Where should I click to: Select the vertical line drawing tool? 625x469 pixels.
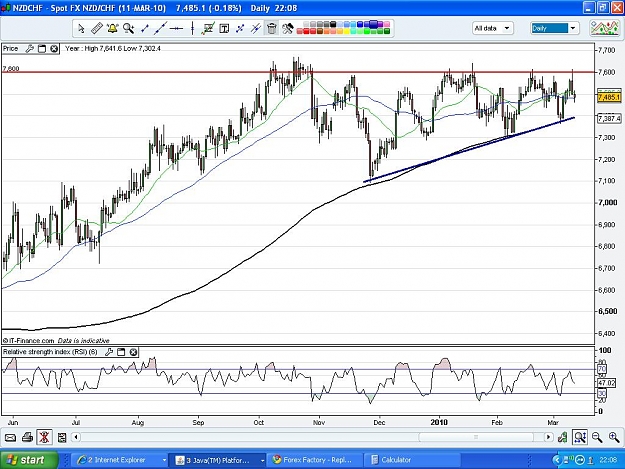click(192, 28)
